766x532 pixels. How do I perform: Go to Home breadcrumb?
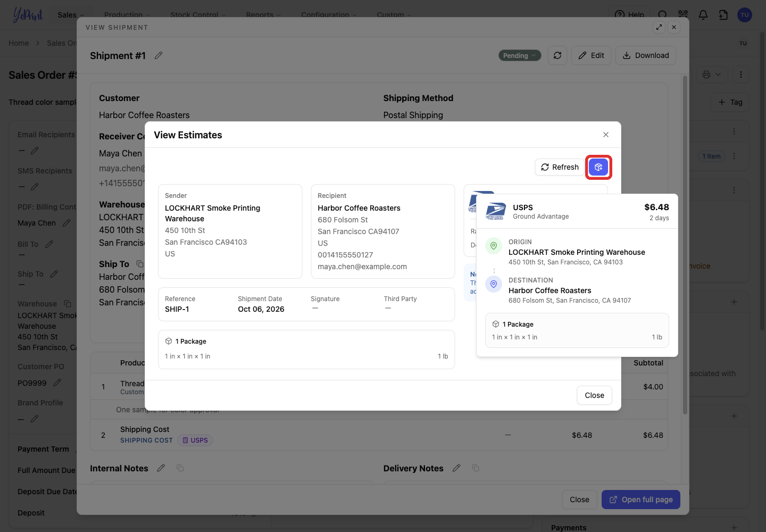(19, 43)
